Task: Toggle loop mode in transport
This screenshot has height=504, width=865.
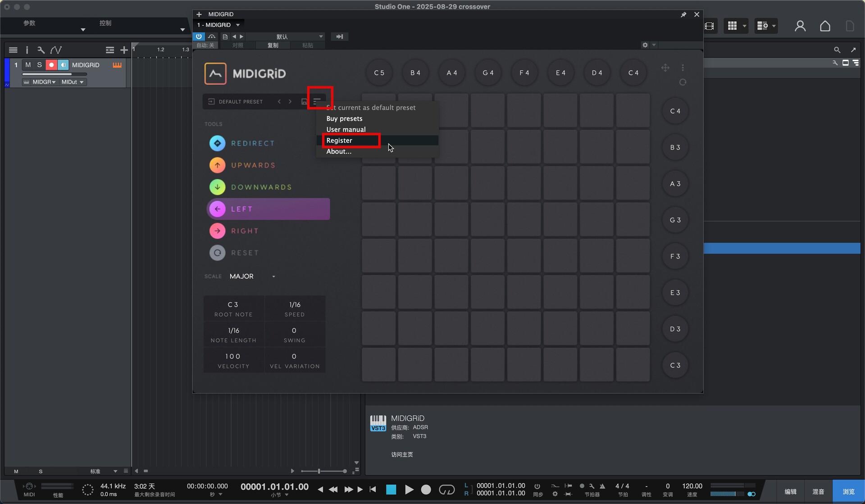Action: pyautogui.click(x=446, y=490)
